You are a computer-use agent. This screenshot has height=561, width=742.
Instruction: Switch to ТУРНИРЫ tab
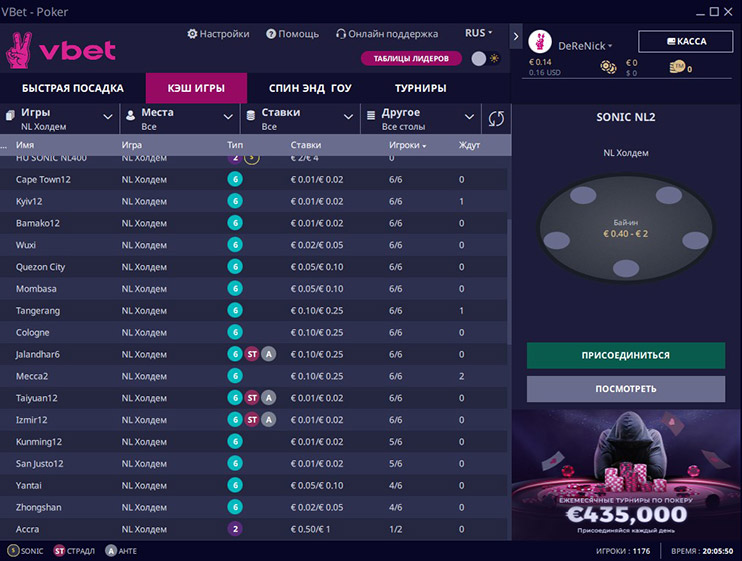pyautogui.click(x=421, y=88)
